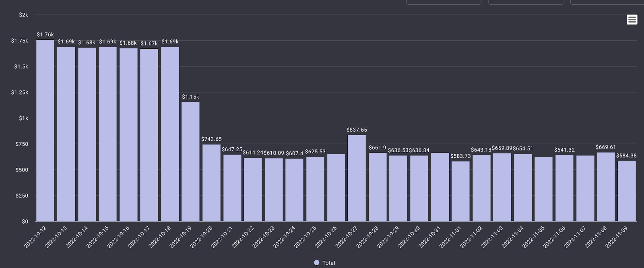
Task: Select the 2022-10-17 bar at $1.67k
Action: [149, 135]
